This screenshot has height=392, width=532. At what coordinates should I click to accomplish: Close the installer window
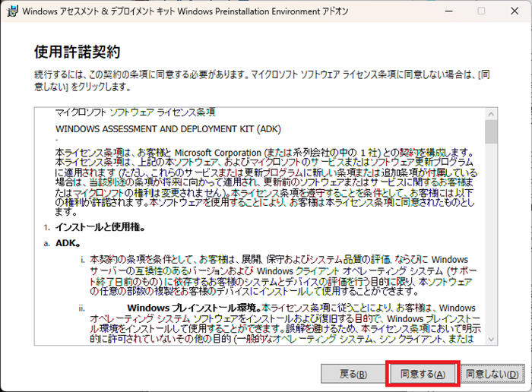516,11
